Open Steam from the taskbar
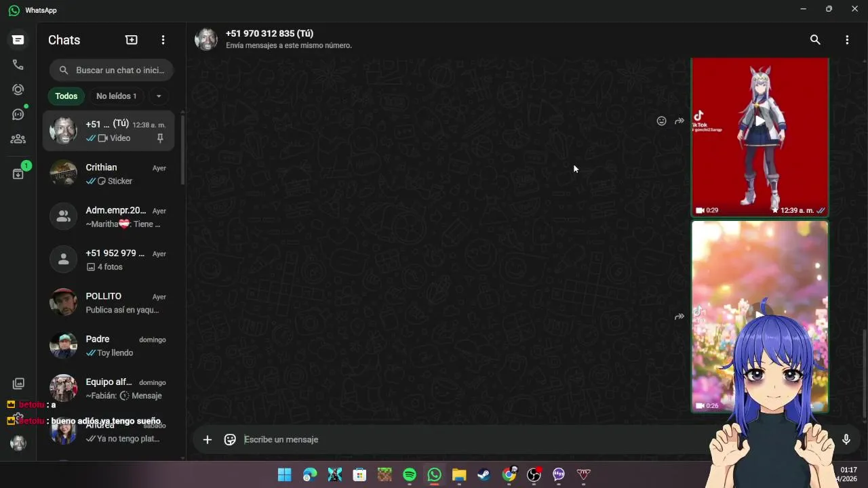 [x=484, y=475]
